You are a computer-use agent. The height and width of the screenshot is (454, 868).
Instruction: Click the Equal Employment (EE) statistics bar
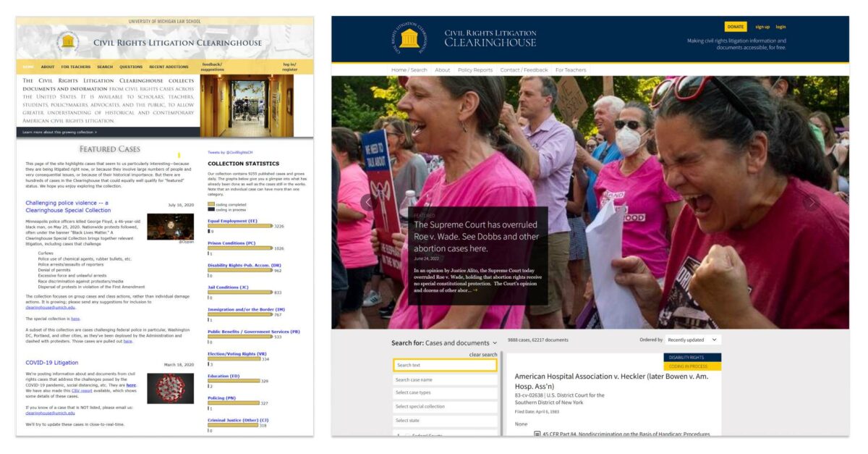[x=240, y=226]
